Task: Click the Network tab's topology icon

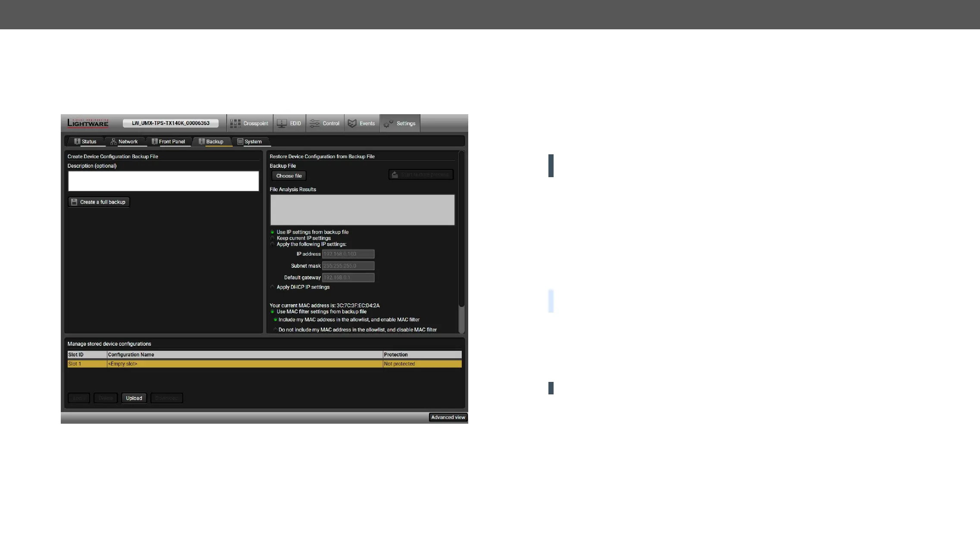Action: (113, 142)
